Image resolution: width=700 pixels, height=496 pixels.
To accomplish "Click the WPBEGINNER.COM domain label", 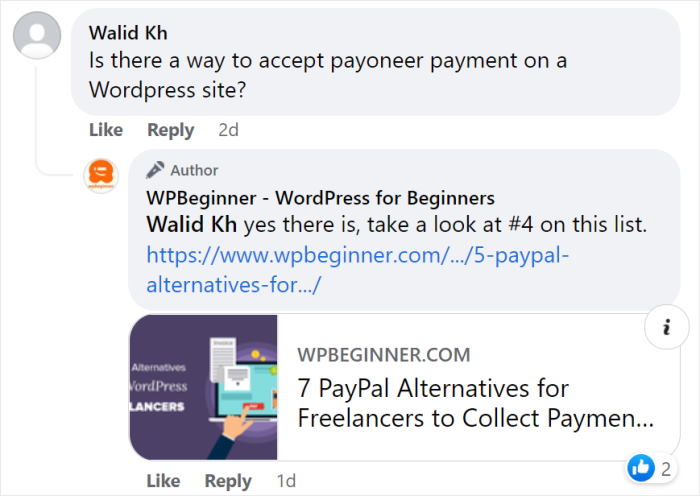I will coord(383,355).
